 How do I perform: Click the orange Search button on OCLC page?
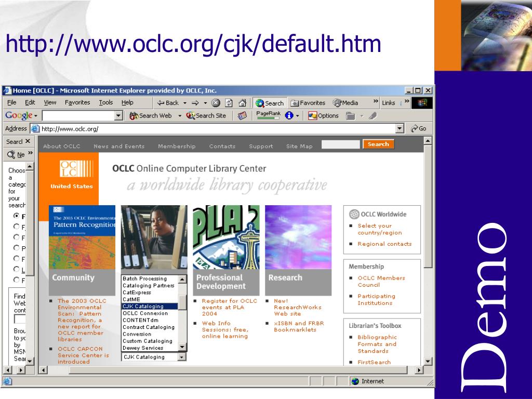click(378, 144)
